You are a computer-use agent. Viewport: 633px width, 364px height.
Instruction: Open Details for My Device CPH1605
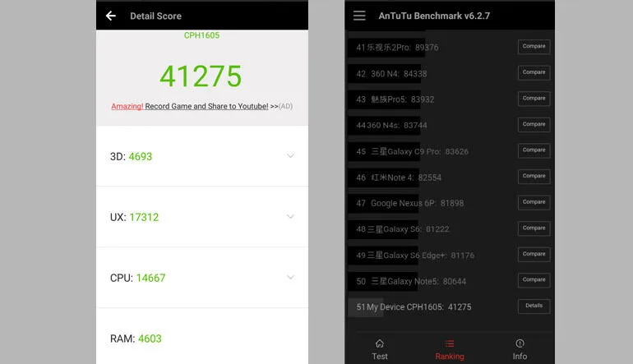[534, 306]
